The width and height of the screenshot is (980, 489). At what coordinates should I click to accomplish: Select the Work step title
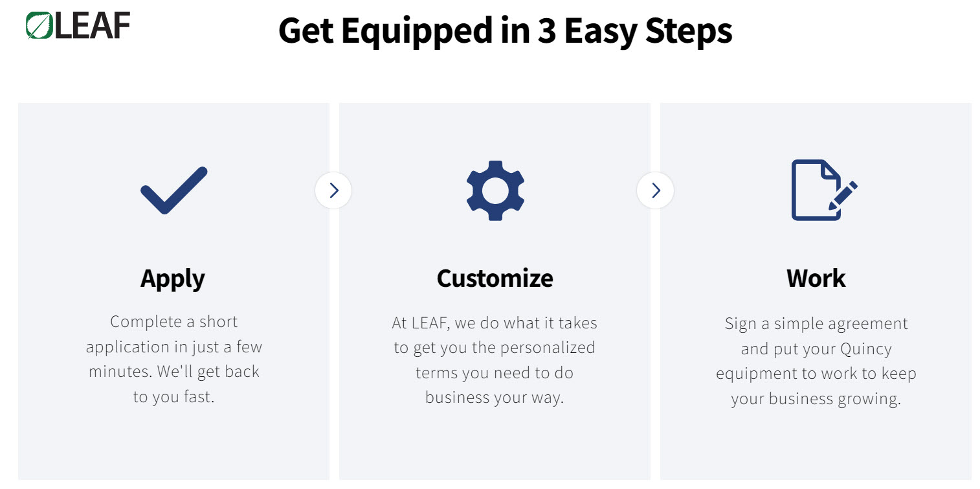[816, 279]
